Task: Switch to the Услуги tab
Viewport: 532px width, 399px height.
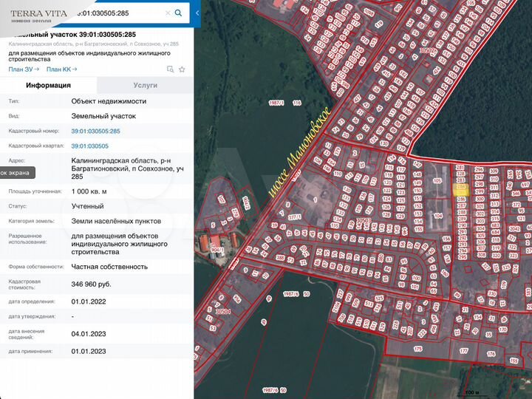Action: 145,85
